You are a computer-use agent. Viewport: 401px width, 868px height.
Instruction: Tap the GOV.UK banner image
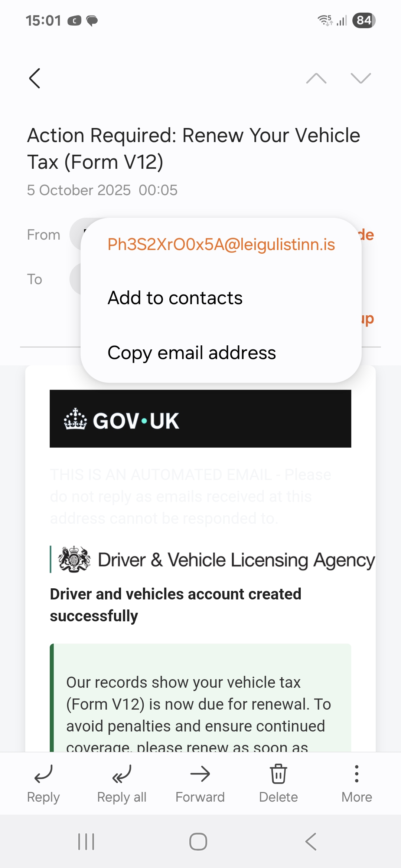coord(200,419)
